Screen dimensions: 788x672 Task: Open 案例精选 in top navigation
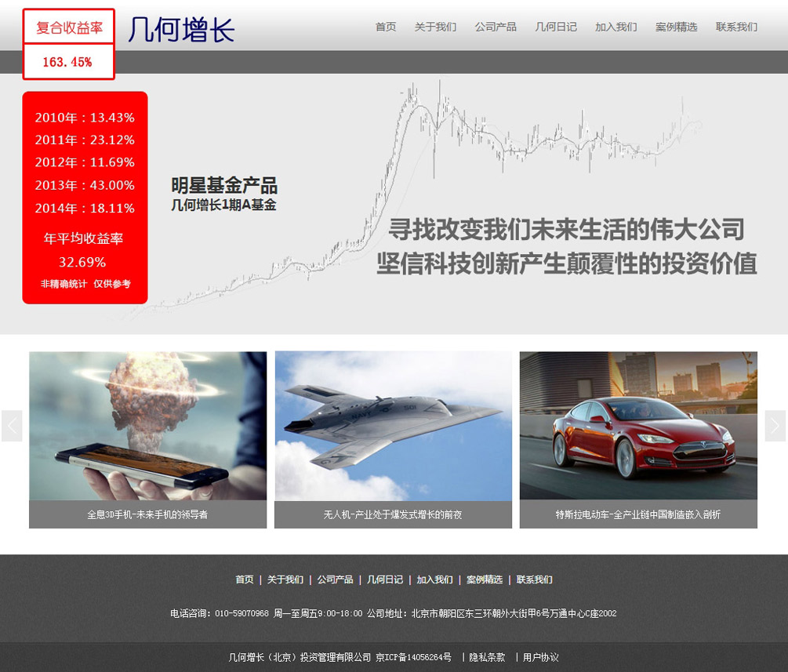click(x=677, y=27)
